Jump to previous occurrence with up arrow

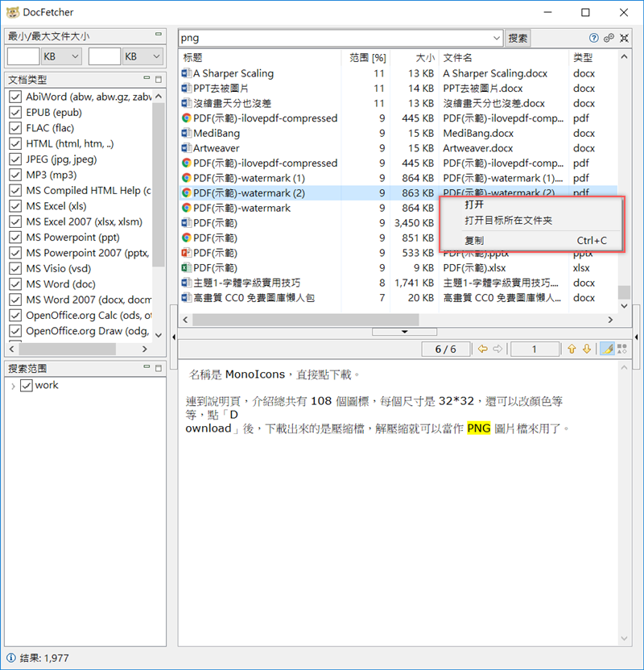pyautogui.click(x=572, y=349)
